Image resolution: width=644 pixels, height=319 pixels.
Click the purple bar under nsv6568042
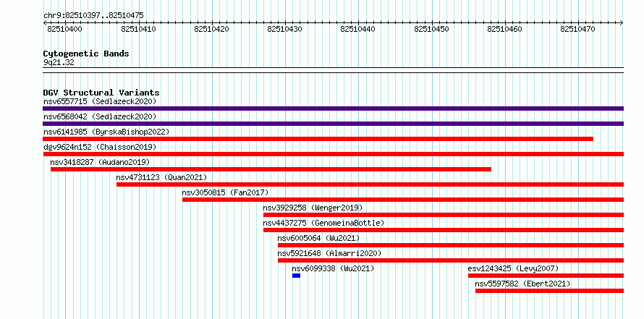[x=333, y=124]
